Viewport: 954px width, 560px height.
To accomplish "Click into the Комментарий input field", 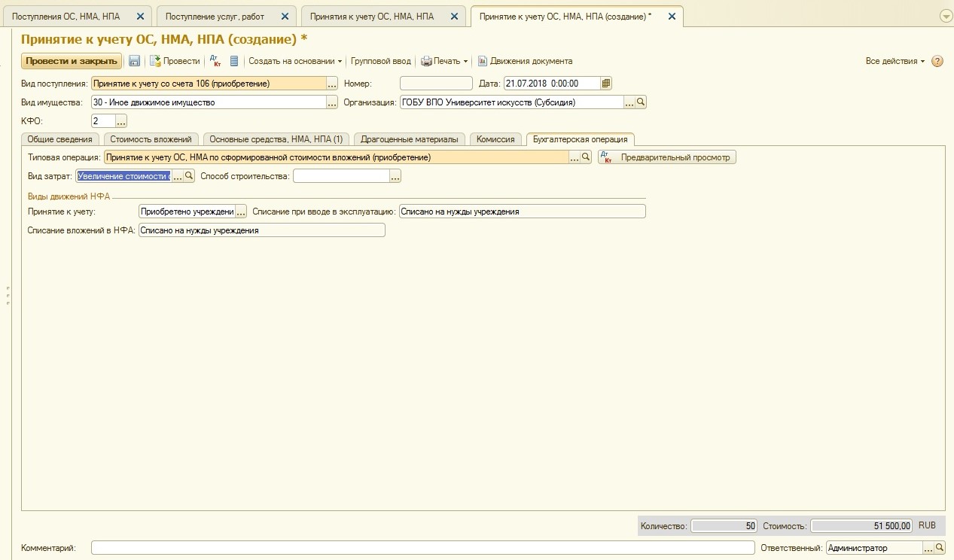I will 422,548.
